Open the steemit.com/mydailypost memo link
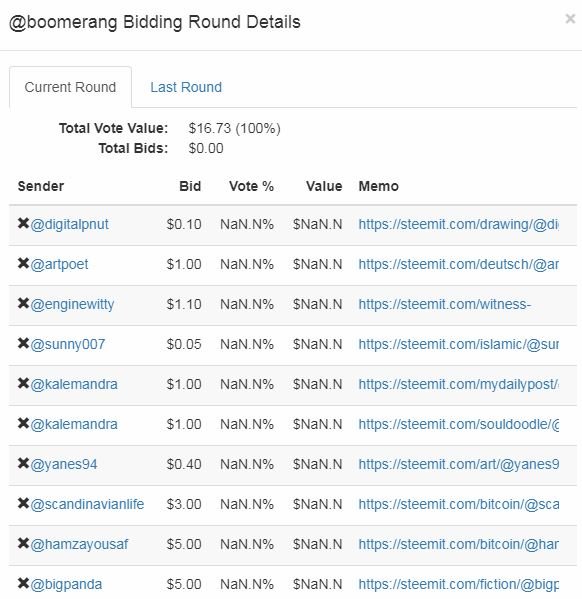The image size is (582, 599). pos(458,384)
